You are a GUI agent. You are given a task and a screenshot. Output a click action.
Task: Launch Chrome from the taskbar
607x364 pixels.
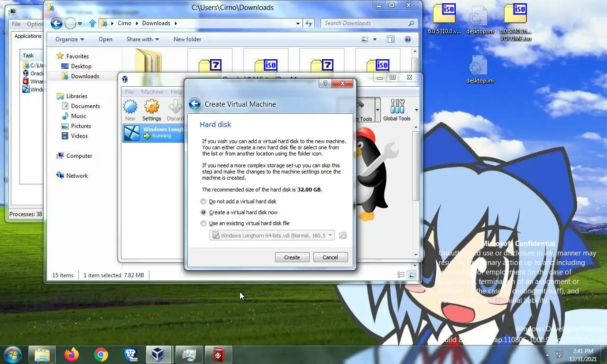[x=101, y=355]
